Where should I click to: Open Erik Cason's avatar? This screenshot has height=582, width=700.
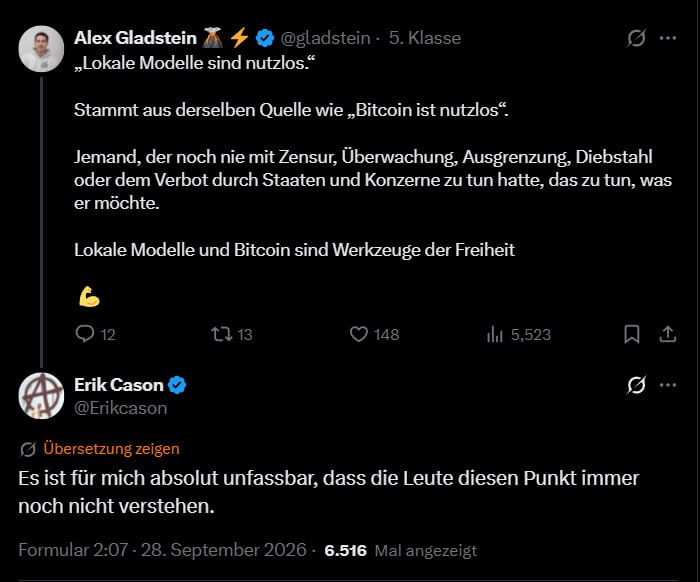(41, 395)
